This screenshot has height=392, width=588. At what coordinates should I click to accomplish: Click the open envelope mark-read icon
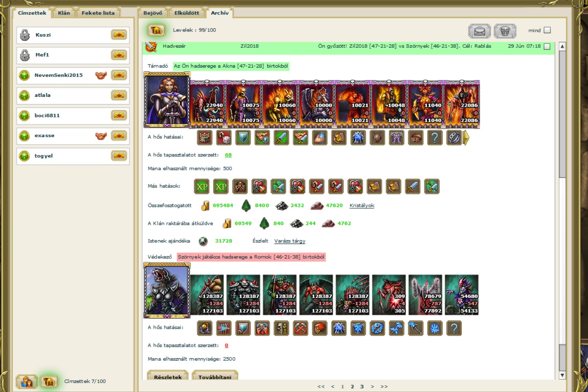(x=479, y=31)
